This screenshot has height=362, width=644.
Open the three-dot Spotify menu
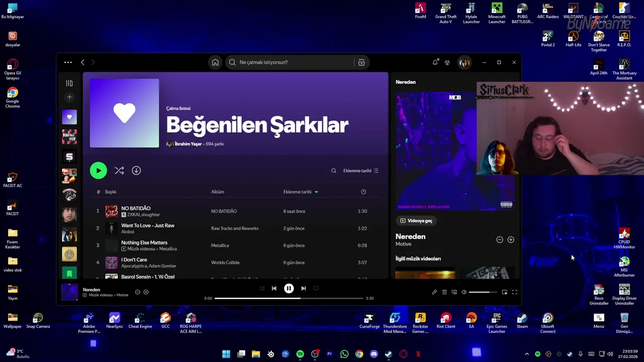coord(68,62)
